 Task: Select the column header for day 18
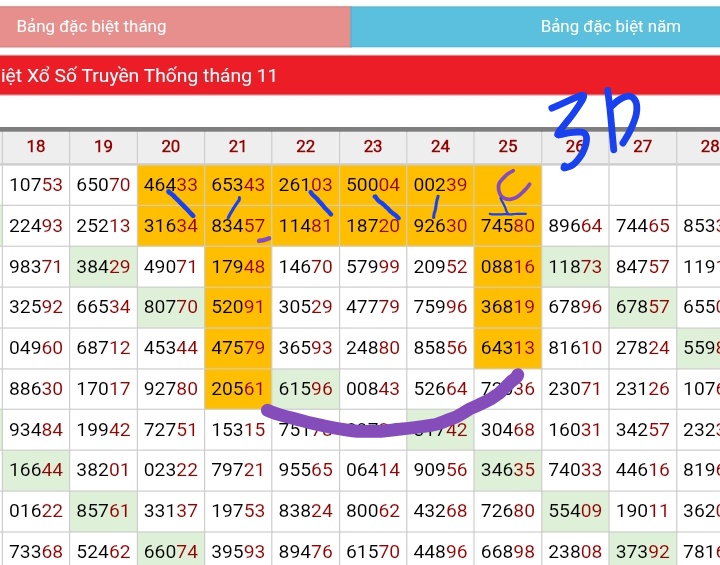(36, 146)
